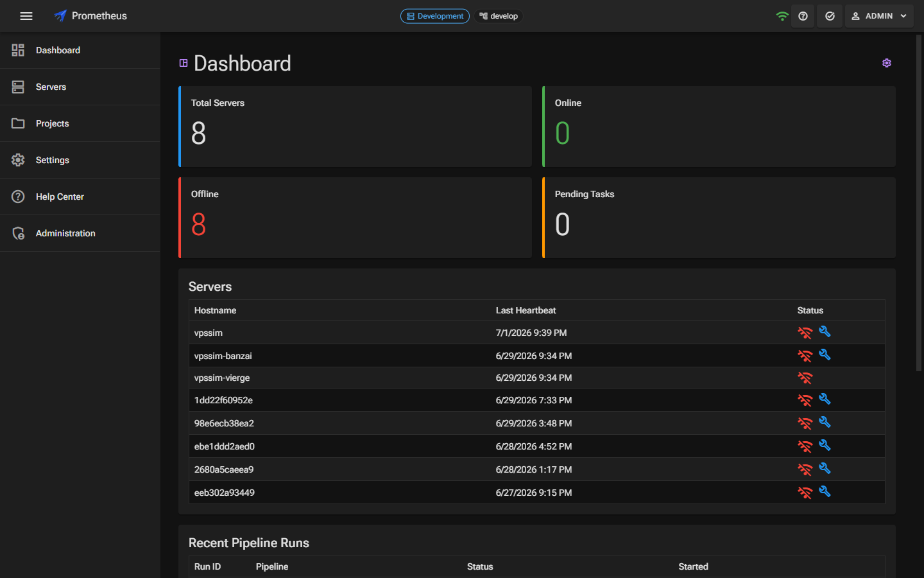Click heartbeat 6/29/2026 7:33 PM
This screenshot has width=924, height=578.
[534, 400]
